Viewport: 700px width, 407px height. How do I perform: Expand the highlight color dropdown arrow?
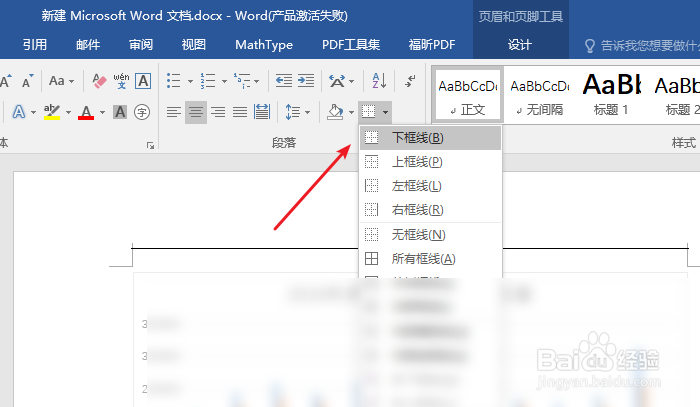pos(68,112)
